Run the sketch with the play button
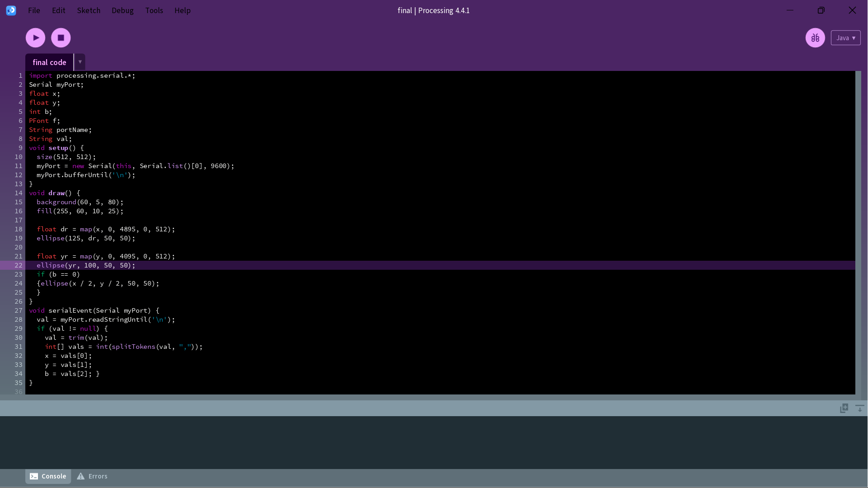 (35, 38)
